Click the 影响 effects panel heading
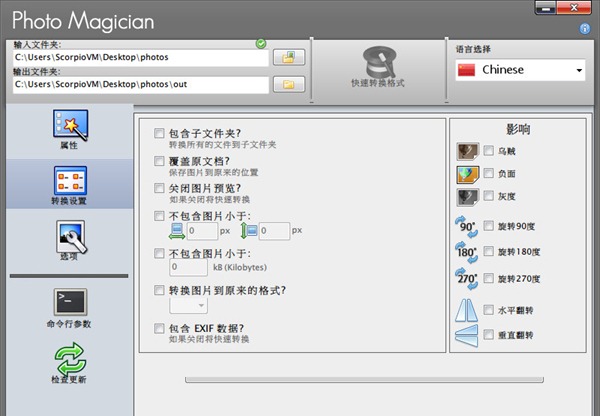The height and width of the screenshot is (416, 600). [518, 129]
